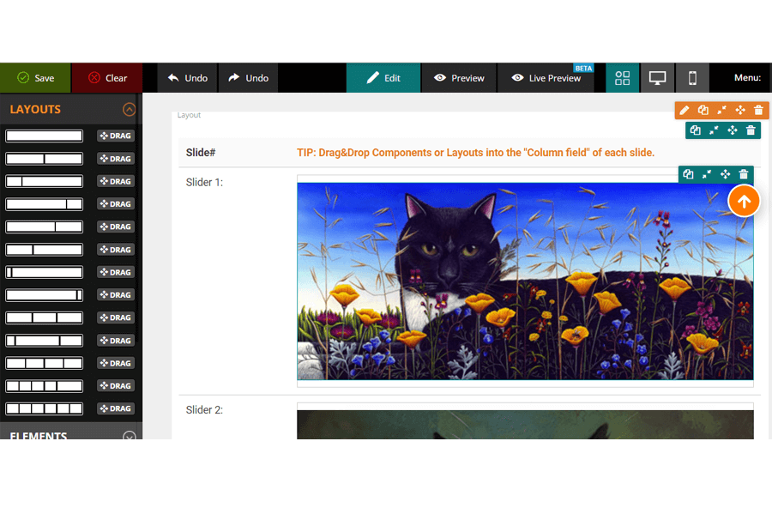The image size is (772, 532).
Task: Click the Undo button with right-pointing arrow
Action: [x=248, y=78]
